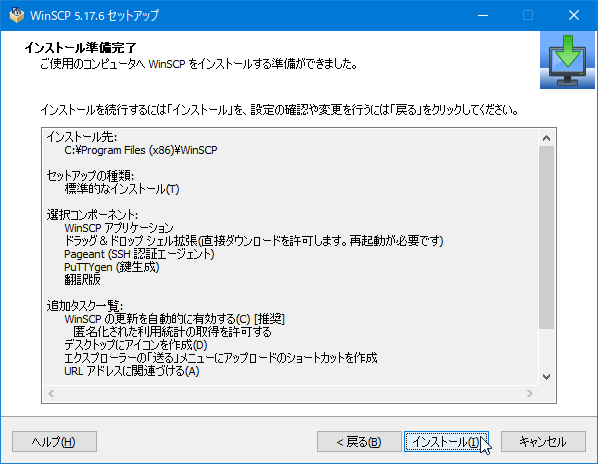Click the scroll down arrow of summary box
Image resolution: width=598 pixels, height=464 pixels.
pyautogui.click(x=547, y=377)
